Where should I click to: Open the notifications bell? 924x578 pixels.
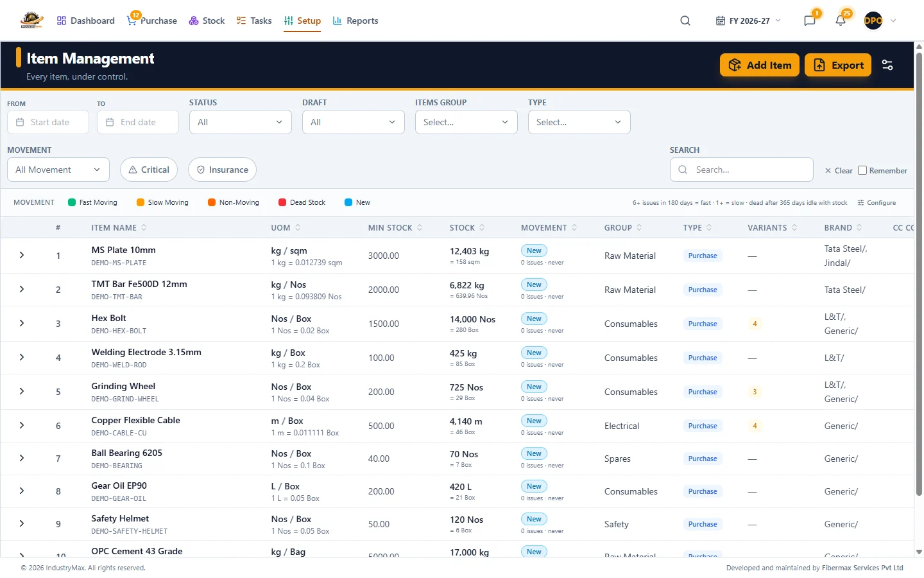[841, 21]
